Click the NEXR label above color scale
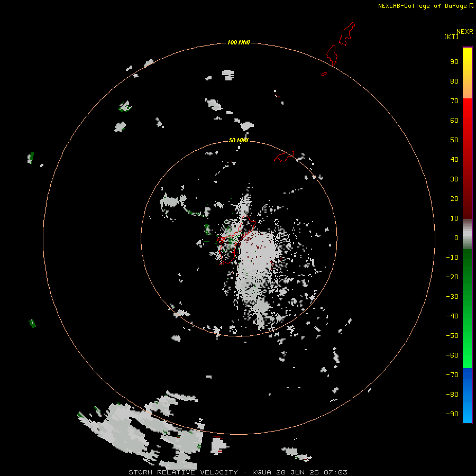The image size is (476, 476). pyautogui.click(x=465, y=32)
